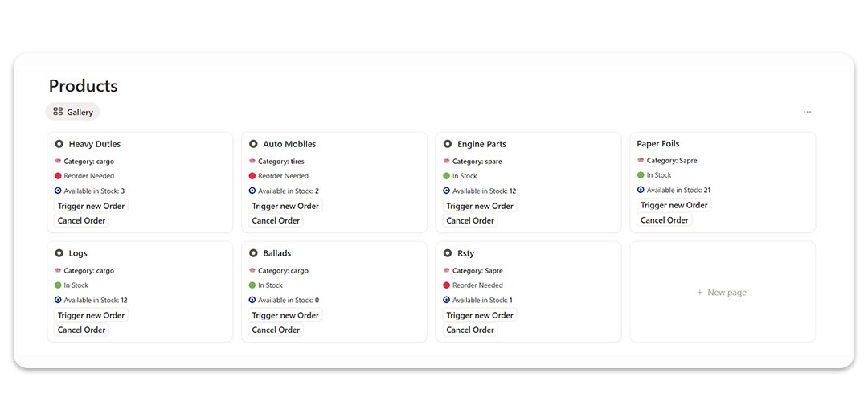Trigger new Order for Auto Mobiles

(x=285, y=206)
